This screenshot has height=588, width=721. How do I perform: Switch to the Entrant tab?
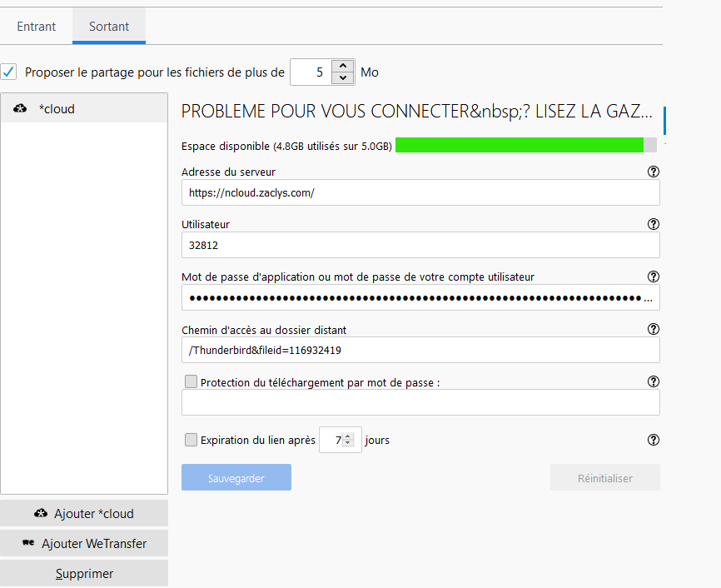(x=37, y=27)
